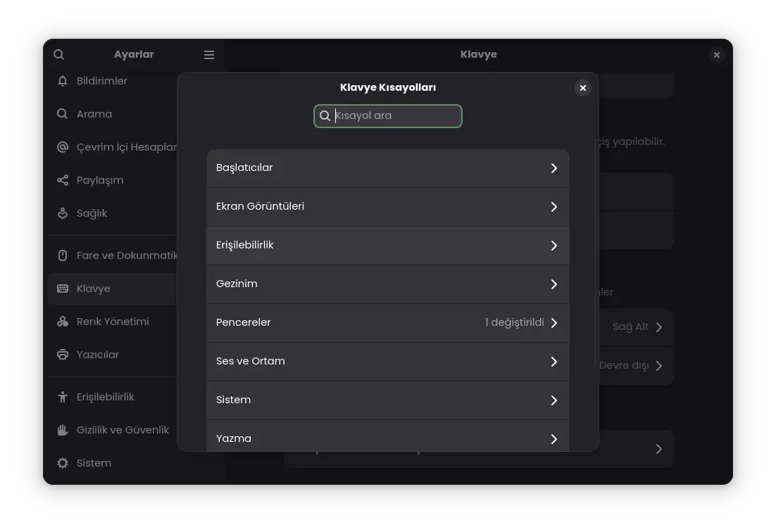
Task: Click the Erişilebilirlik accessibility figure icon
Action: click(63, 396)
